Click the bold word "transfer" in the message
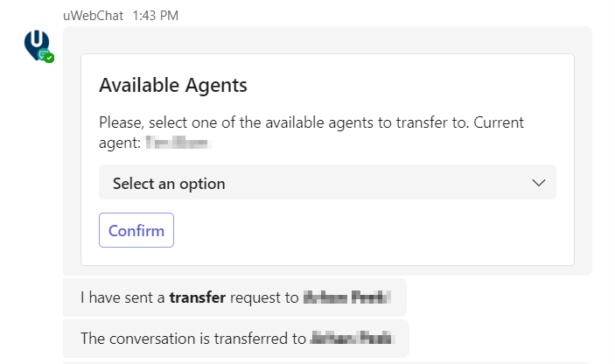 (x=198, y=297)
